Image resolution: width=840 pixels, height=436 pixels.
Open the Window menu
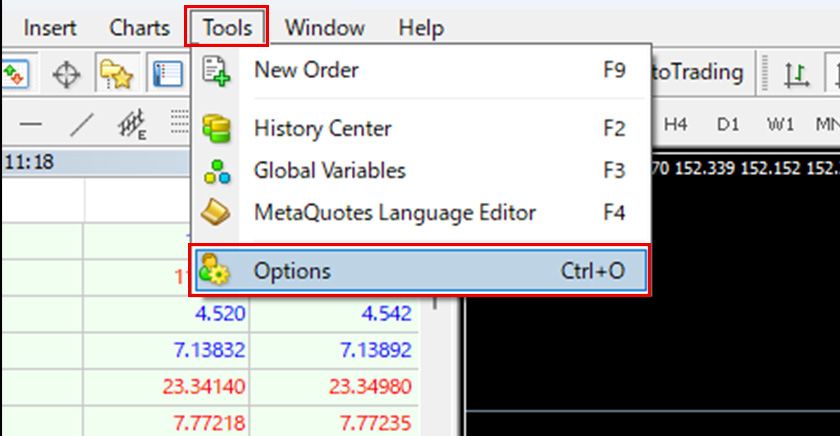[324, 28]
